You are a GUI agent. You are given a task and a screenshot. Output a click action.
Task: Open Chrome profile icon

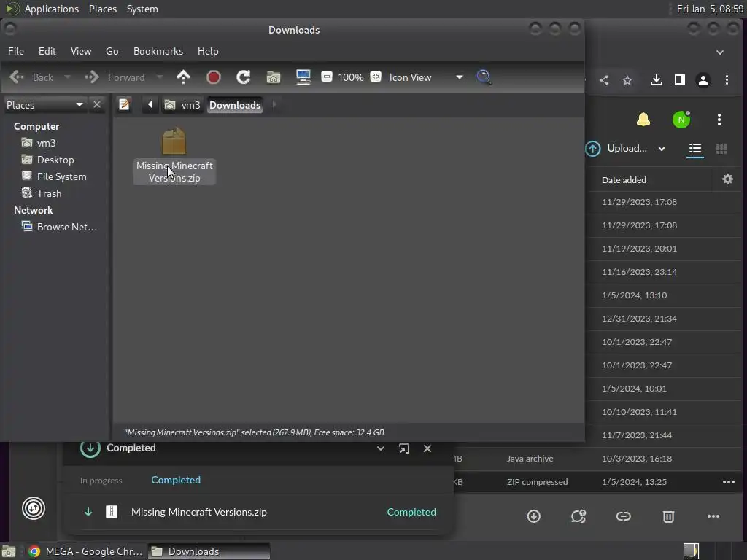pos(703,79)
